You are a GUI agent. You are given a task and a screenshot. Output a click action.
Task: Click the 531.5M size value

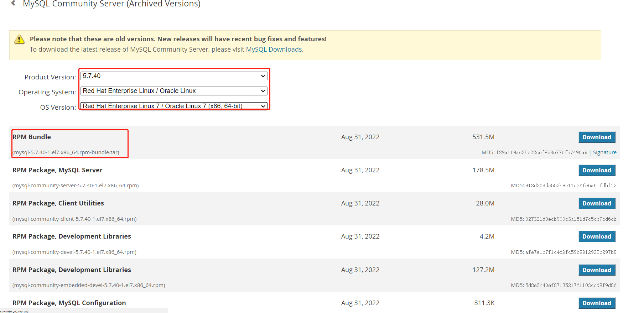pos(483,137)
